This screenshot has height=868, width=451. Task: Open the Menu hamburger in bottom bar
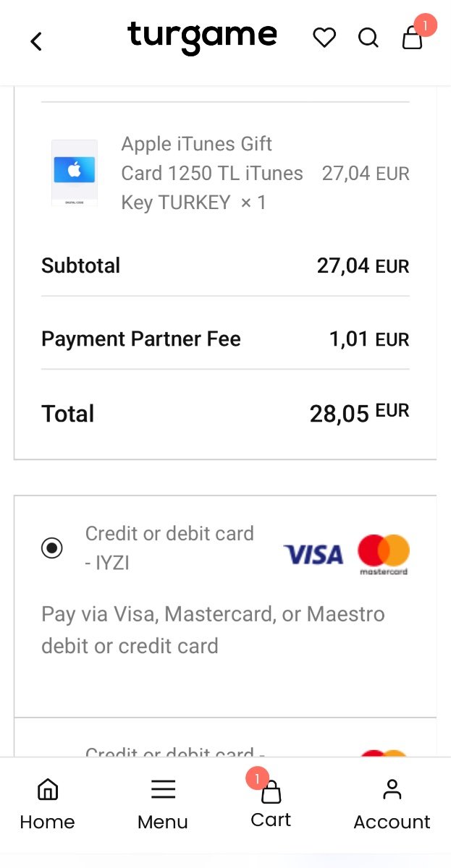point(163,804)
